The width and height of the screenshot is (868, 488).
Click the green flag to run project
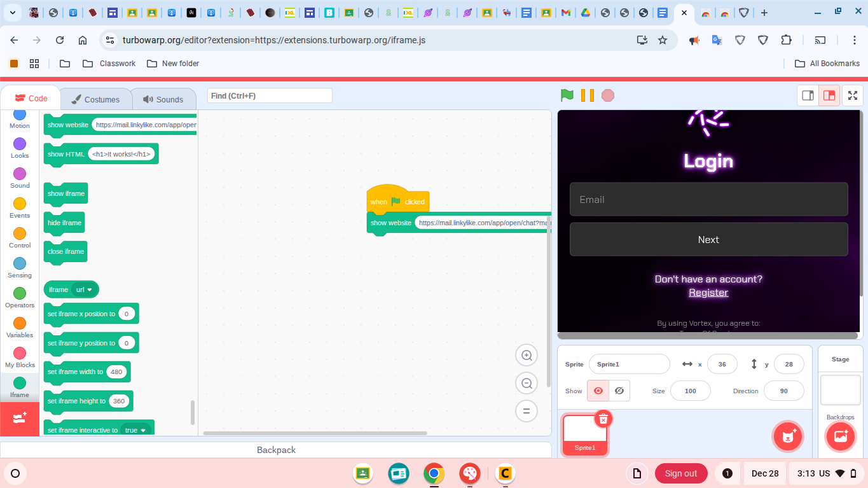click(x=567, y=95)
